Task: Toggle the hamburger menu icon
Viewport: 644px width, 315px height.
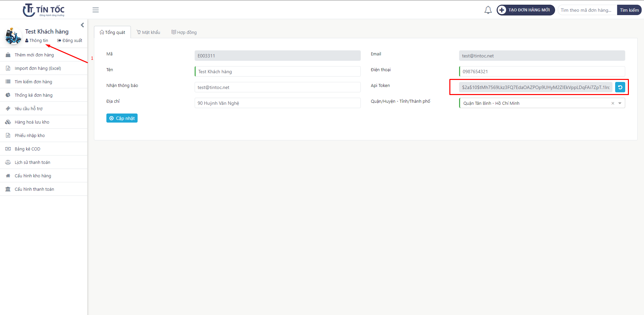Action: (x=96, y=10)
